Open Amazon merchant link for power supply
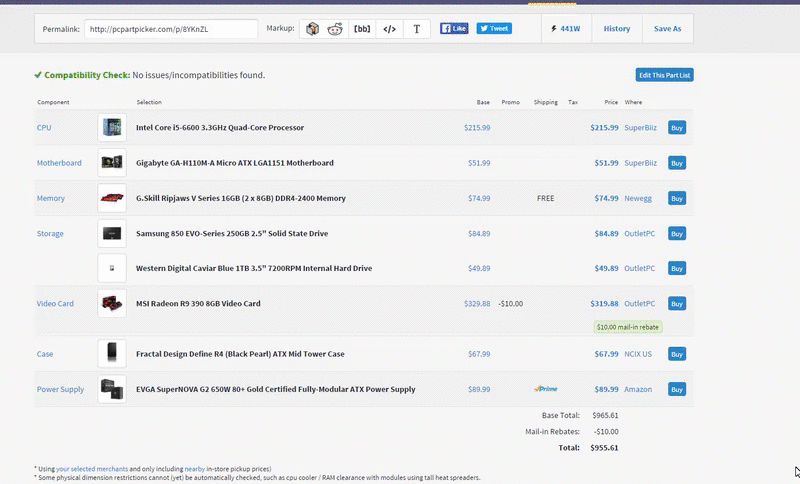800x484 pixels. tap(638, 389)
